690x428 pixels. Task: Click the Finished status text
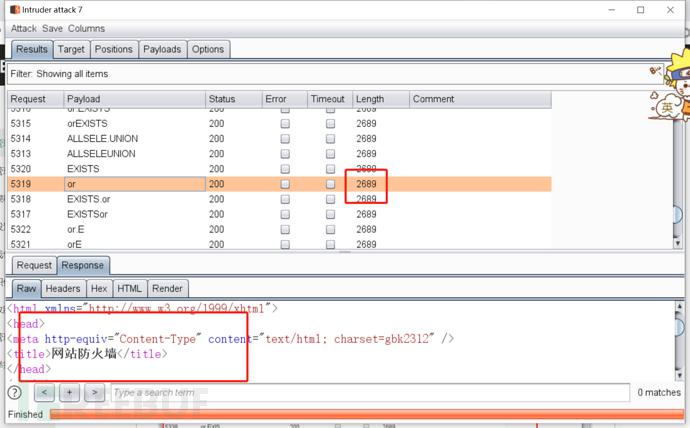pyautogui.click(x=26, y=414)
